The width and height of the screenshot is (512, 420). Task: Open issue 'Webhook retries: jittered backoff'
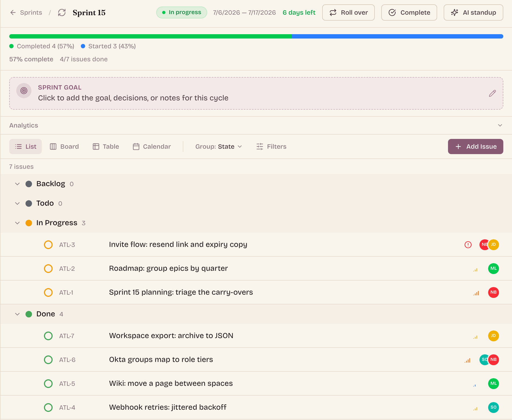point(168,407)
